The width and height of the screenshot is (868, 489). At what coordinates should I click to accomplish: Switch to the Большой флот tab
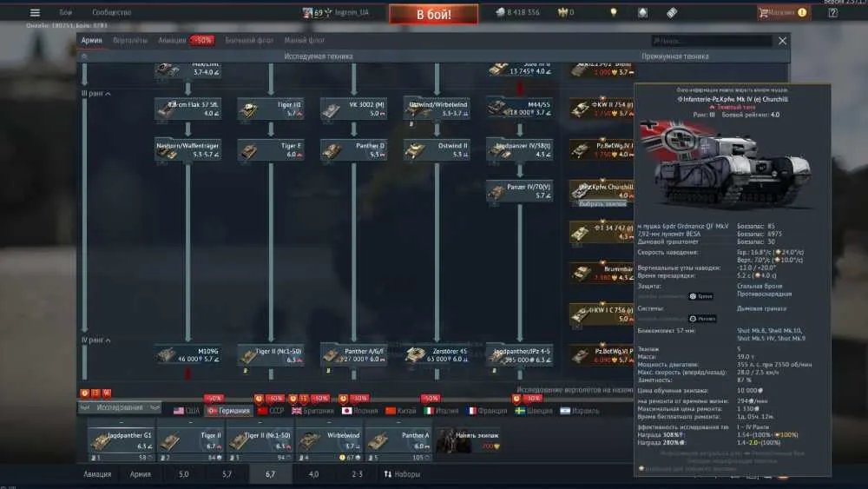point(249,41)
